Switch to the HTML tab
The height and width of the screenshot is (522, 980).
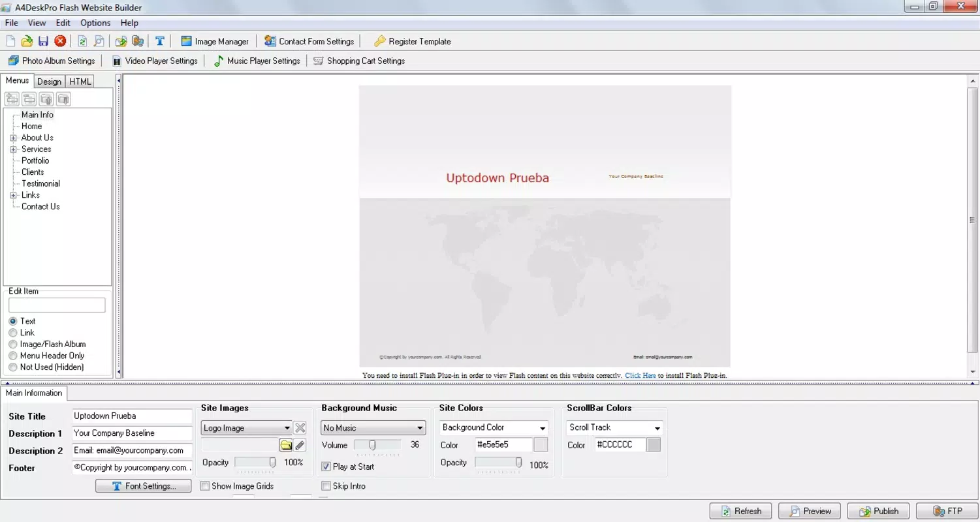(80, 82)
